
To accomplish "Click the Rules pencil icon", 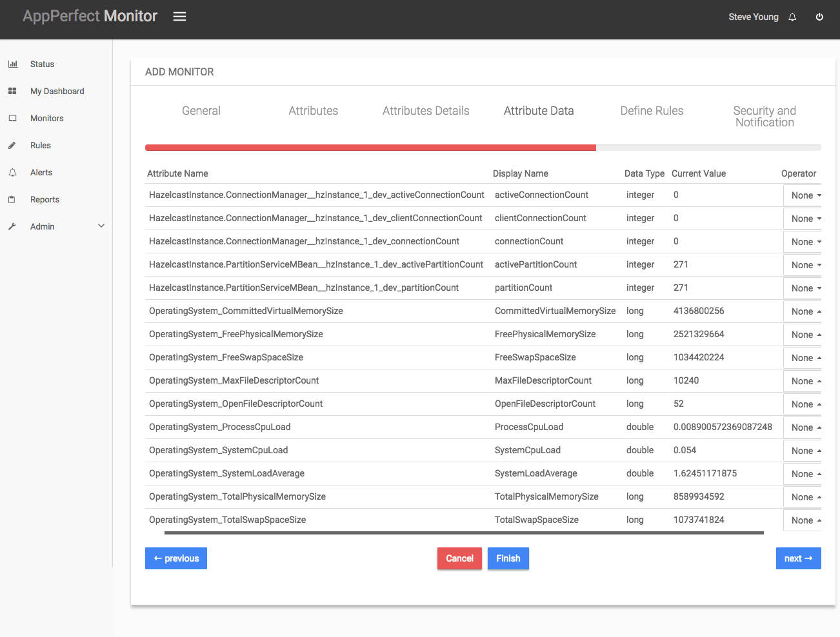I will coord(13,145).
